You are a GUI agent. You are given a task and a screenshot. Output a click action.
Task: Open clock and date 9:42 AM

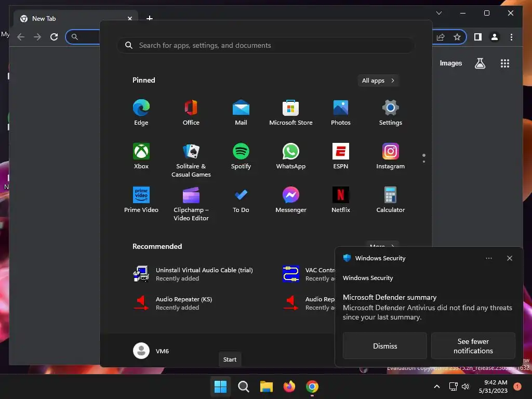point(493,387)
